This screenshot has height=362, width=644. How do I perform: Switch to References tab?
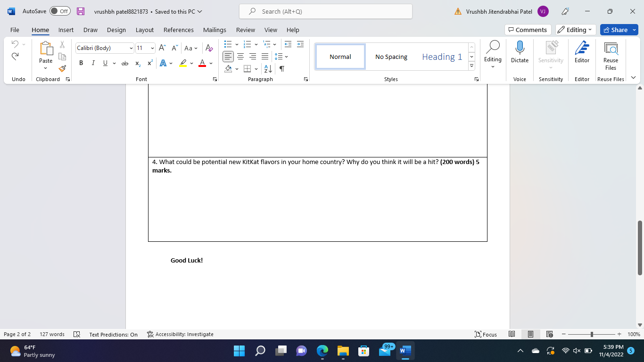pos(179,30)
